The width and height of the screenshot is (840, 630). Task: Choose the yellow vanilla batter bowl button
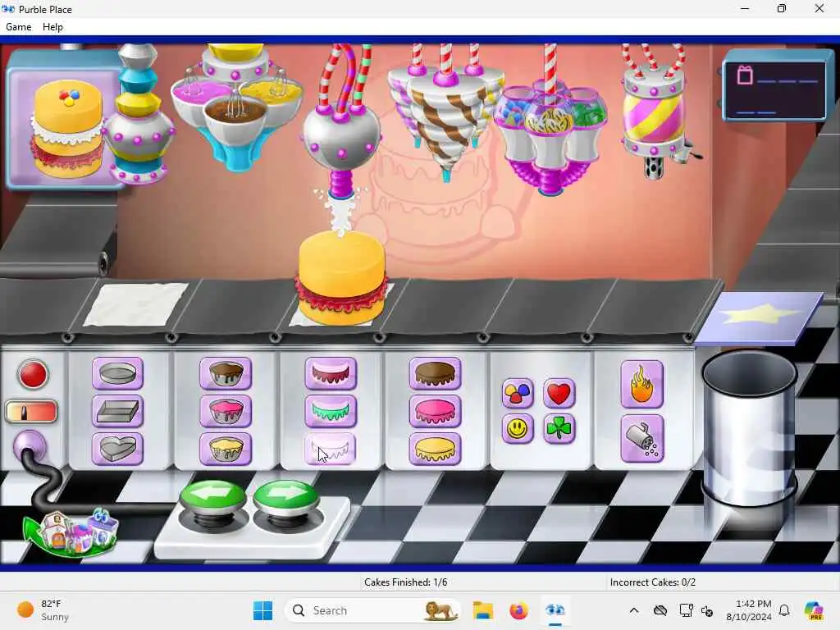pos(226,449)
